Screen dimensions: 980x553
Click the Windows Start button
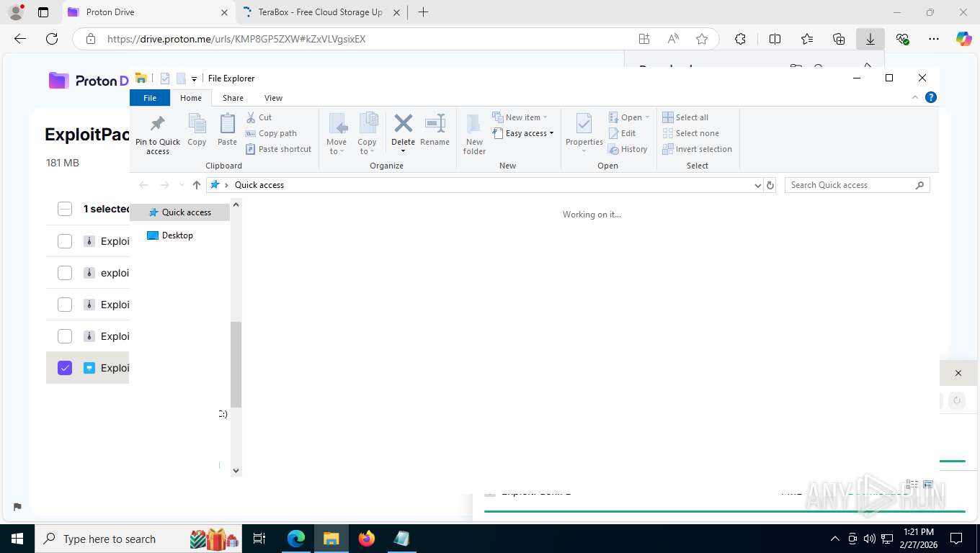pos(17,539)
